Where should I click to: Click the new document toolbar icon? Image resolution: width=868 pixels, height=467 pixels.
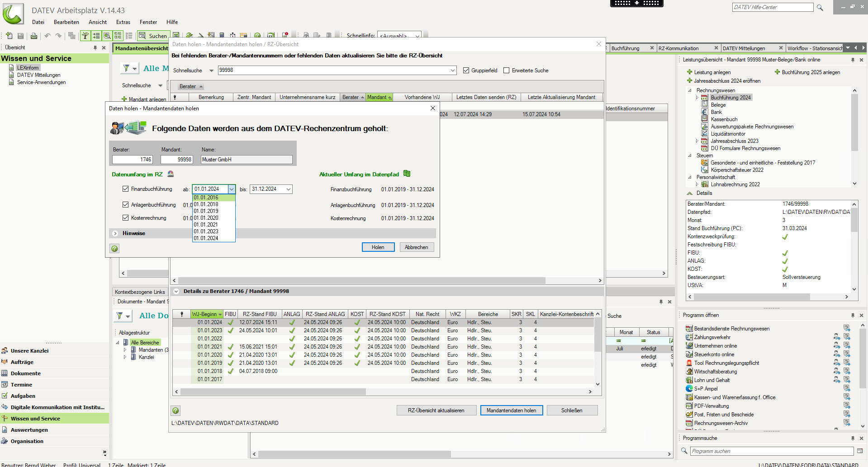(x=9, y=36)
